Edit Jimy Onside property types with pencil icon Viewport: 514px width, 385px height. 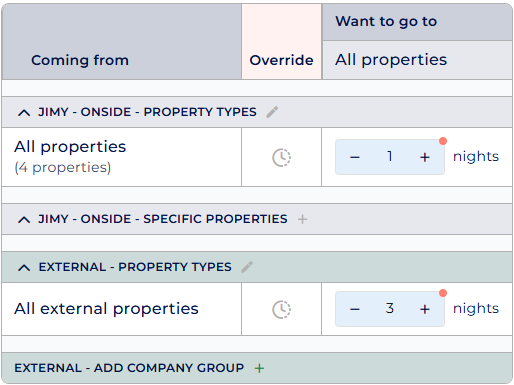pos(272,112)
